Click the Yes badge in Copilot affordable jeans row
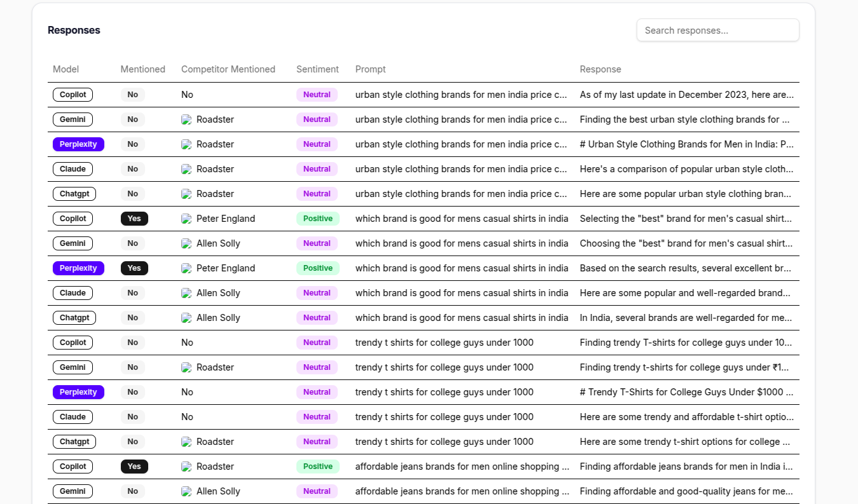 click(134, 467)
